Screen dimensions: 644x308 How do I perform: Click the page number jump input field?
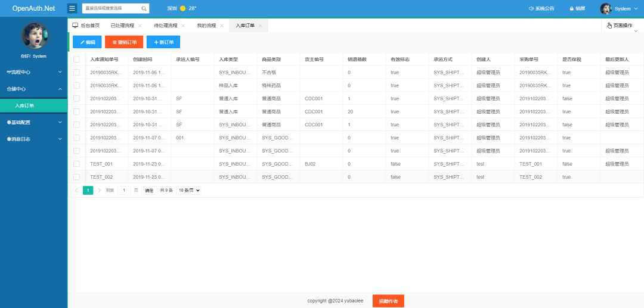tap(123, 190)
